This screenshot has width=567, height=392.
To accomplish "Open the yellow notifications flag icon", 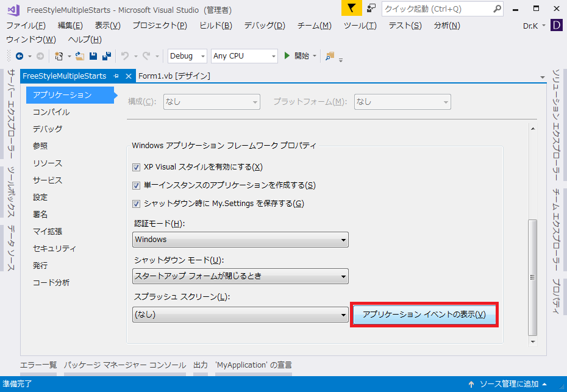I will [x=351, y=9].
